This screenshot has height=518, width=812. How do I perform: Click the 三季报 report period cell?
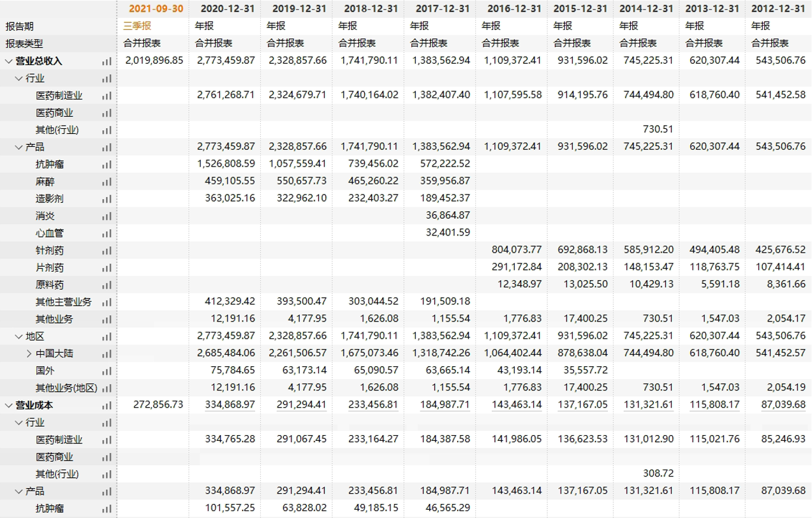pos(137,26)
